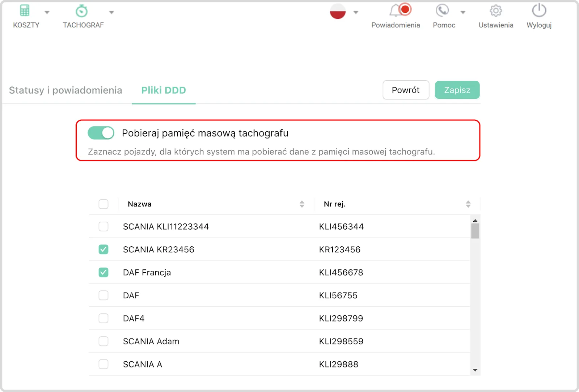The image size is (579, 392).
Task: Check the SCANIA KLI11223344 checkbox
Action: (x=103, y=226)
